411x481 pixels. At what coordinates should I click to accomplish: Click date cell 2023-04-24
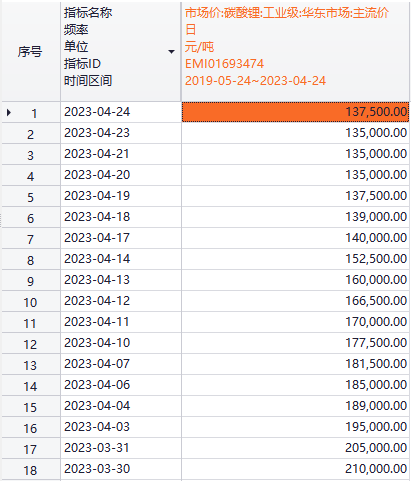click(x=121, y=112)
